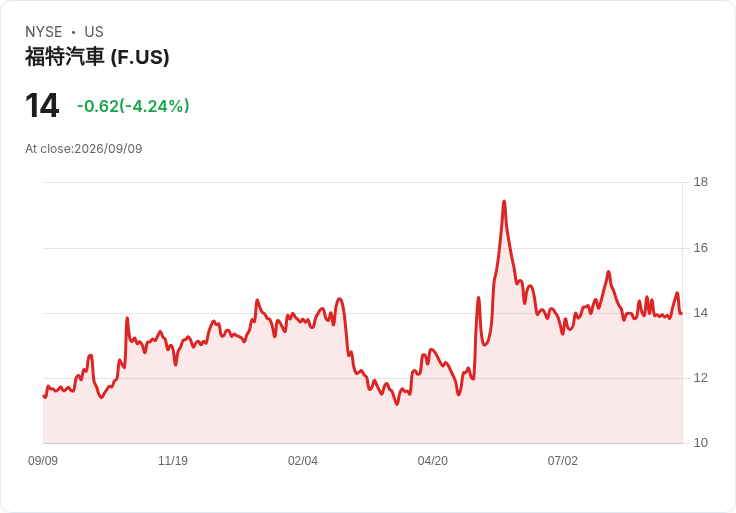This screenshot has width=736, height=513.
Task: Click the 18 price label on y-axis
Action: coord(701,182)
